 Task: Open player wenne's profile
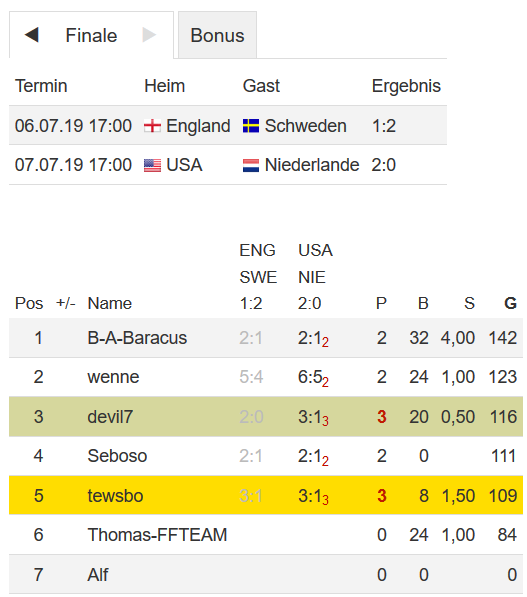pyautogui.click(x=113, y=377)
